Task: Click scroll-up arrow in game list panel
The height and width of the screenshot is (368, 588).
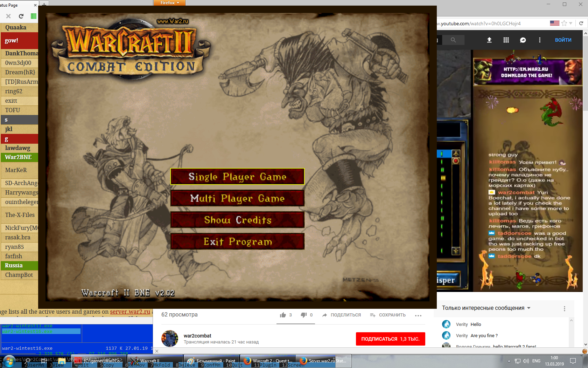Action: (x=456, y=153)
